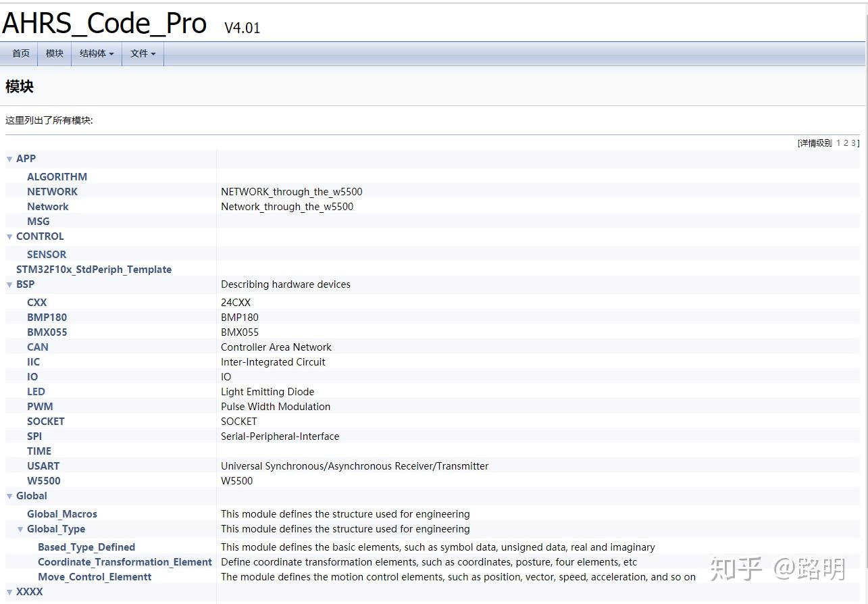Click the AHRS_Code_Pro project title

tap(105, 24)
